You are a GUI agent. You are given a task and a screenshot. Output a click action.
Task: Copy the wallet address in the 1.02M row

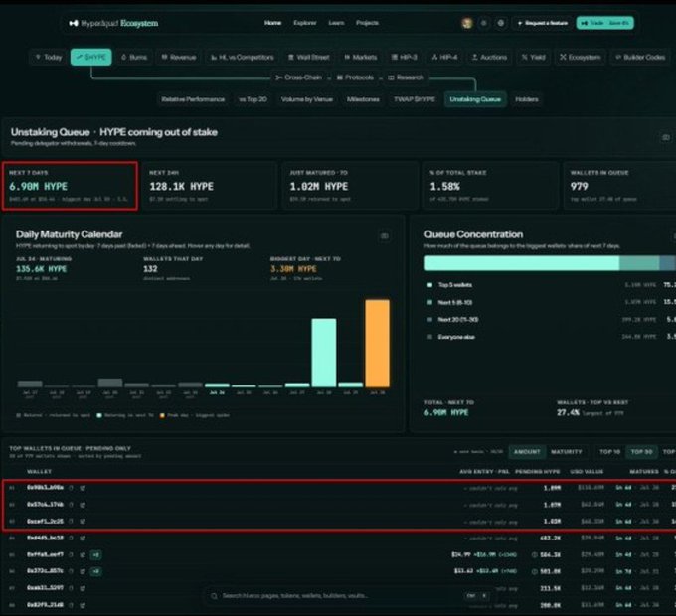tap(71, 522)
